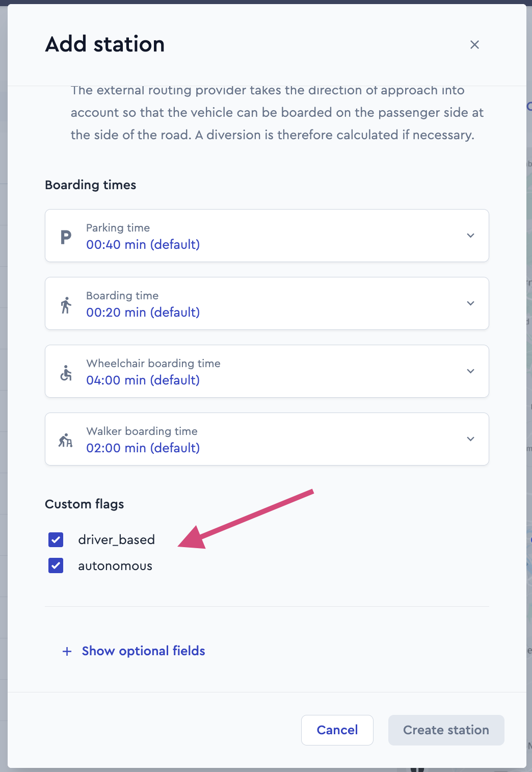Cancel adding the station
This screenshot has width=532, height=772.
click(x=337, y=730)
